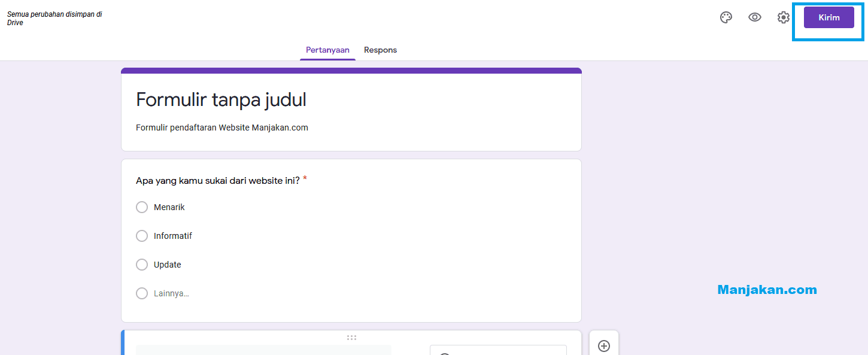Click the purple Kirim button
The height and width of the screenshot is (355, 868).
tap(828, 17)
